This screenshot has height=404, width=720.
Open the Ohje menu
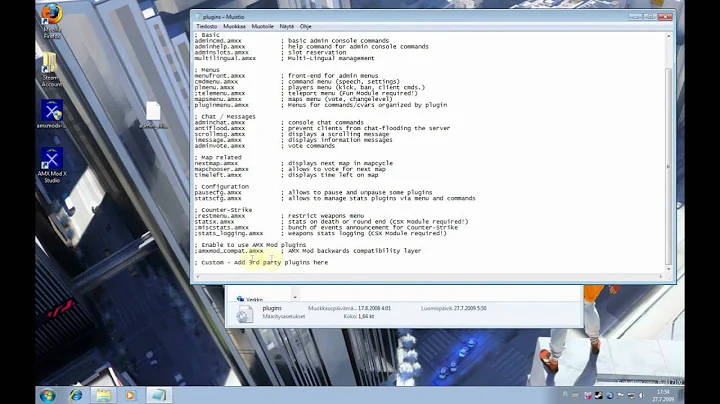point(305,27)
